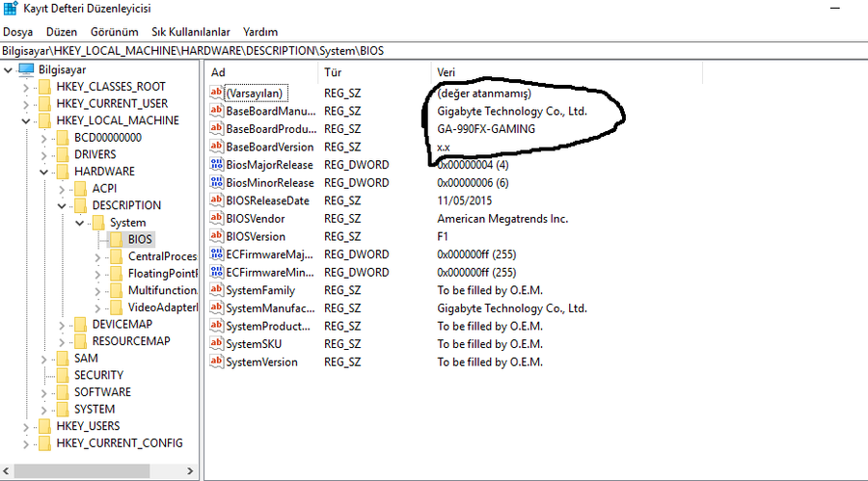Select the ACPI tree item label
The height and width of the screenshot is (481, 868).
[x=104, y=189]
